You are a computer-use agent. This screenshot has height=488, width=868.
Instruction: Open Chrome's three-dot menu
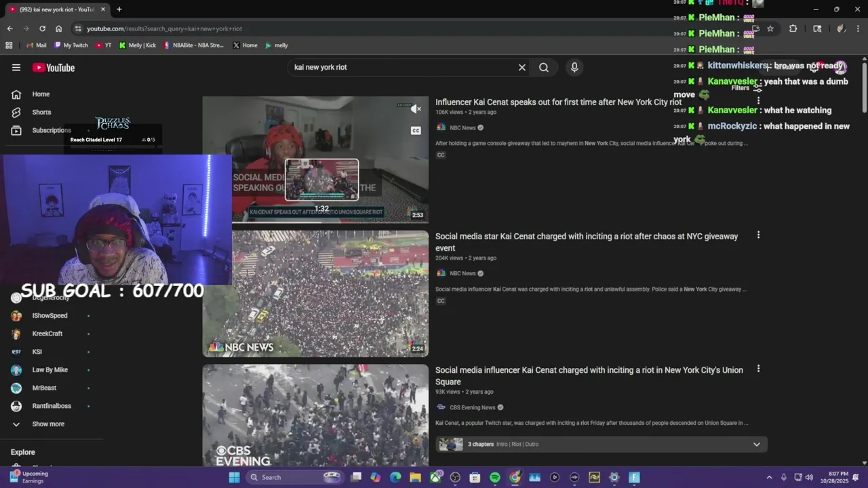pyautogui.click(x=859, y=28)
